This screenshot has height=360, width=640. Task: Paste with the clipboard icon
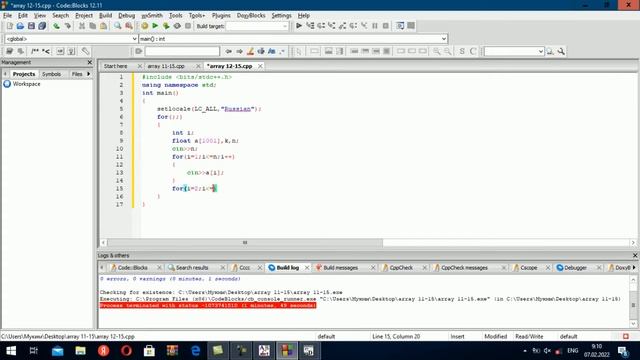click(104, 26)
